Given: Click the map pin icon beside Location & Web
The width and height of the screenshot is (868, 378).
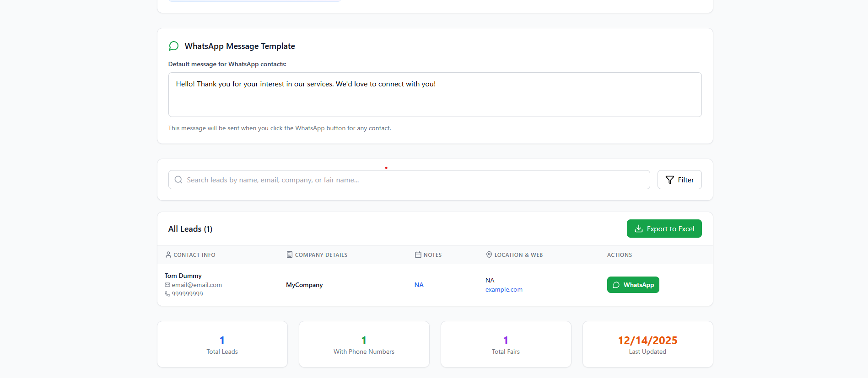Looking at the screenshot, I should coord(489,255).
